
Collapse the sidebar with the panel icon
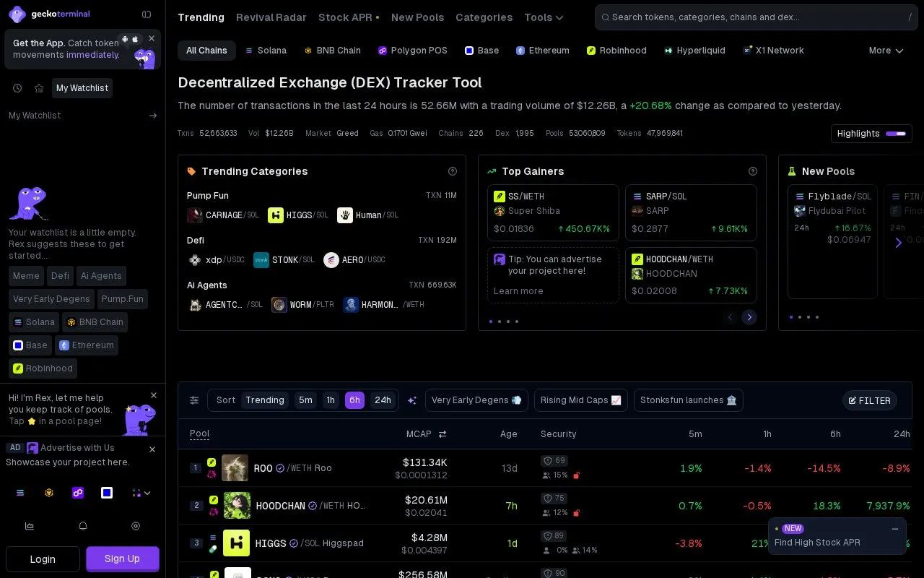pos(147,14)
